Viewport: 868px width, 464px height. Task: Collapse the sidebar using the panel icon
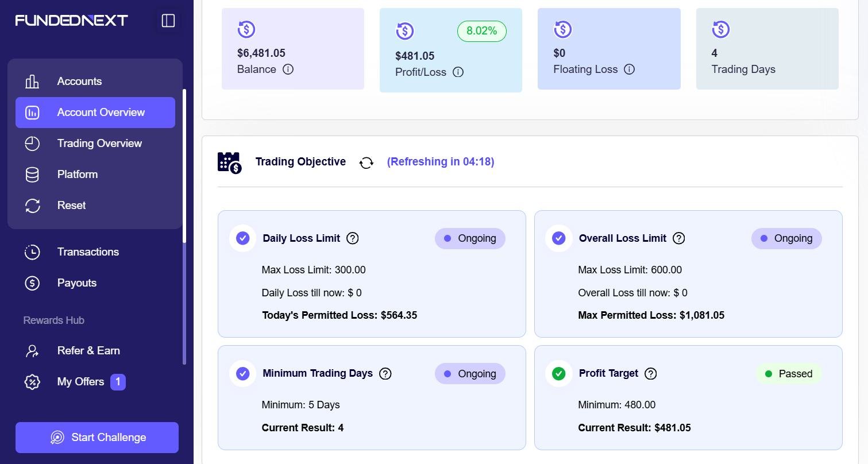pyautogui.click(x=168, y=21)
